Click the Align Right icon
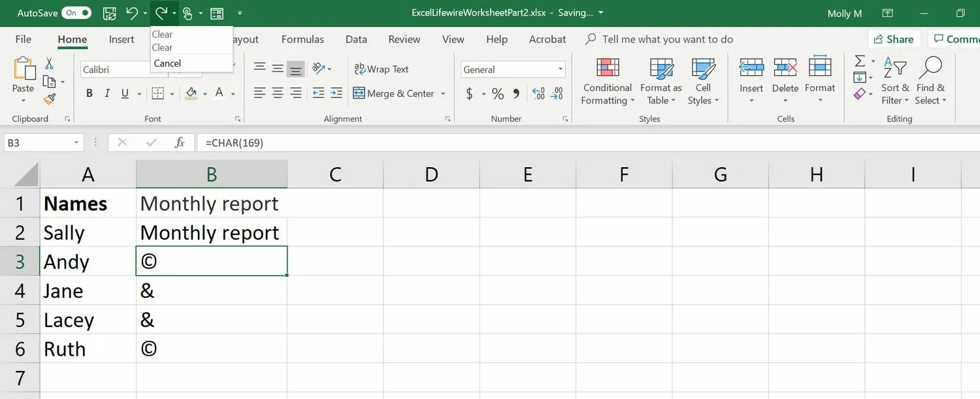The image size is (980, 399). point(296,93)
